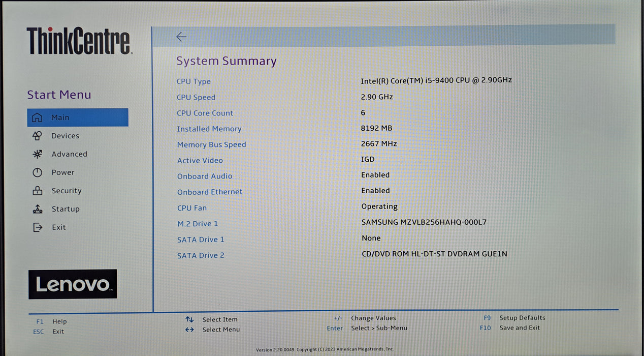Click the Onboard Ethernet Enabled value
This screenshot has height=356, width=644.
pyautogui.click(x=375, y=190)
